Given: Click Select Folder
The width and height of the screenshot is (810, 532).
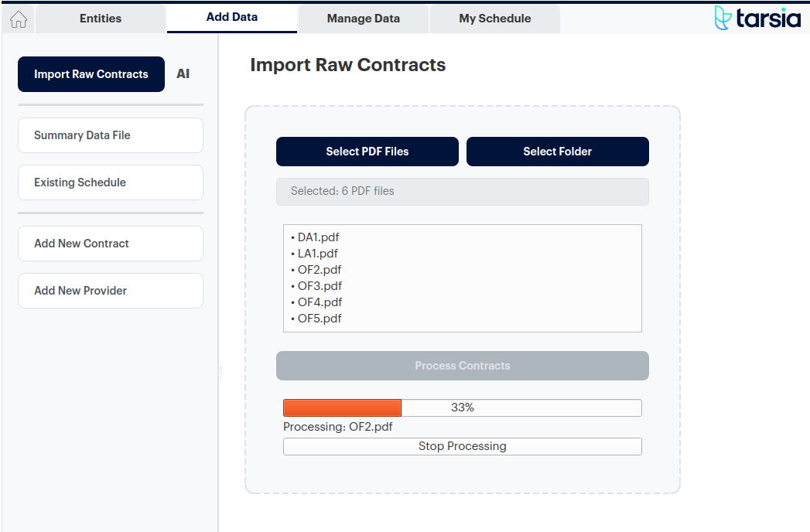Looking at the screenshot, I should pos(557,151).
